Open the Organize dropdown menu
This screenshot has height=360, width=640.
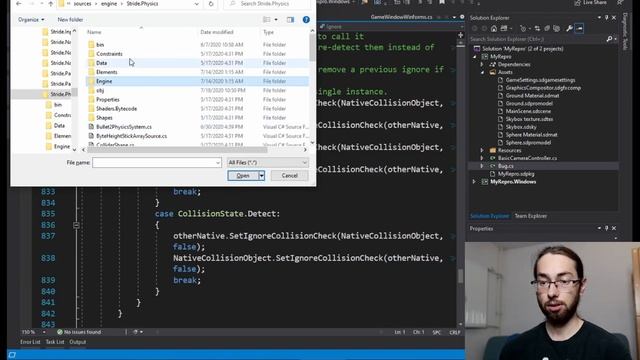click(x=31, y=20)
